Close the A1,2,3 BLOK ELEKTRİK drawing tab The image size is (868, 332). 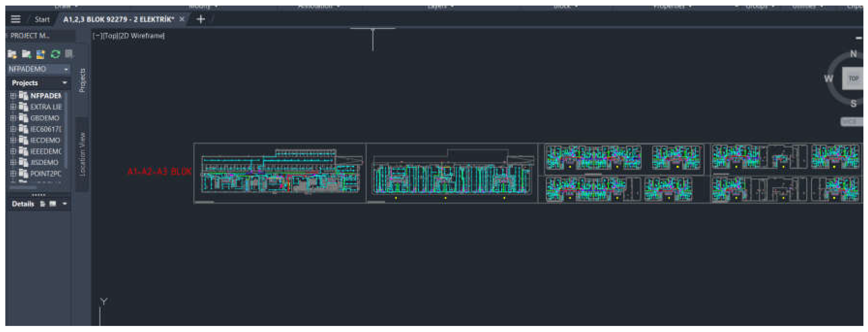coord(182,19)
